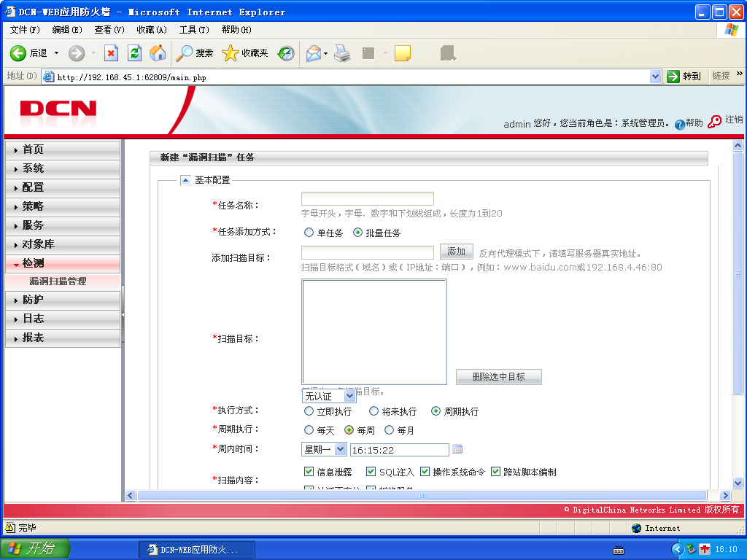
Task: Click the Go (转到) green arrow icon
Action: (673, 76)
